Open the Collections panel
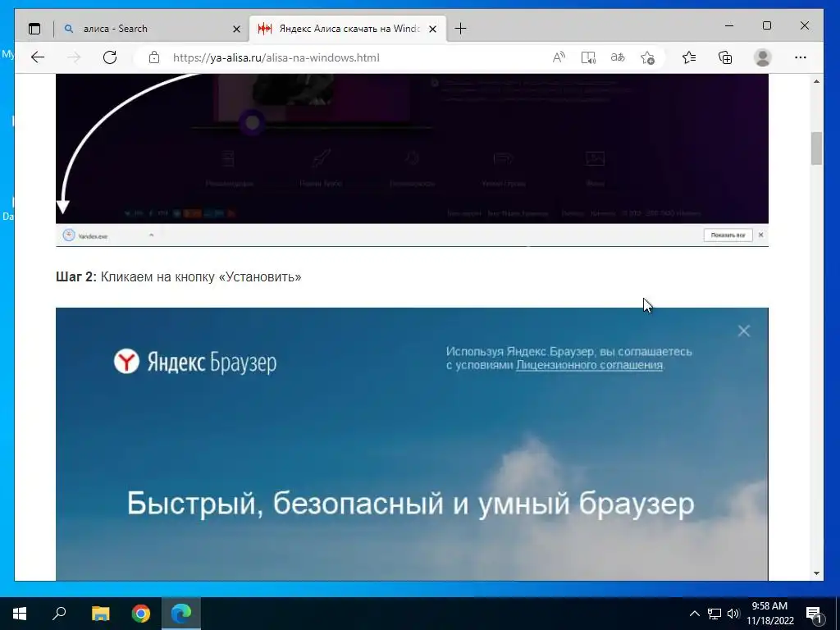Image resolution: width=840 pixels, height=630 pixels. click(725, 57)
